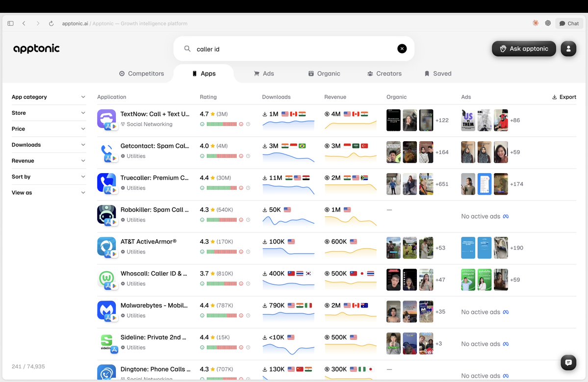Click the Meta icon in Malwarebytes ads cell
Image resolution: width=588 pixels, height=382 pixels.
coord(506,312)
